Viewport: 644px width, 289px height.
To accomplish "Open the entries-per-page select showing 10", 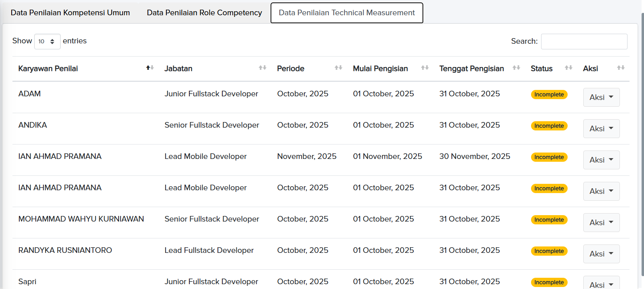I will [x=47, y=41].
